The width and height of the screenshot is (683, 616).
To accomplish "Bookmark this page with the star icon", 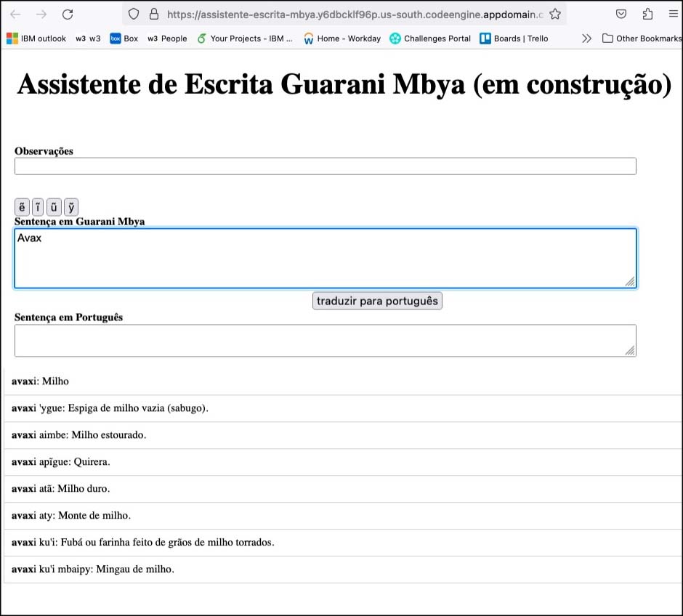I will (x=555, y=15).
